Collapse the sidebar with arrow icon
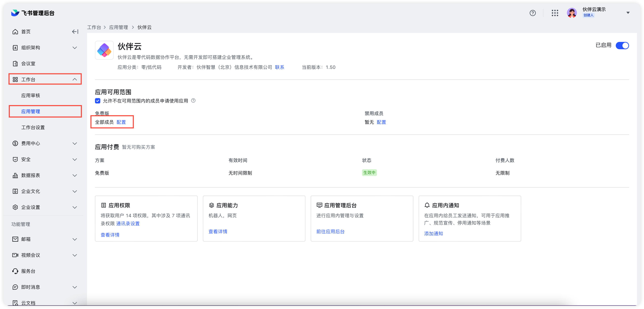 click(75, 32)
